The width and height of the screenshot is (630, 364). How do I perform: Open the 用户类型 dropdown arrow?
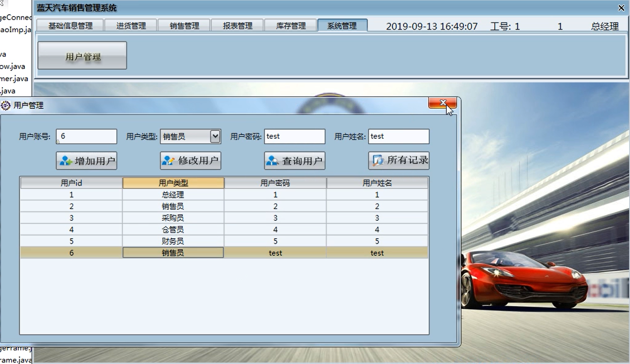click(215, 136)
